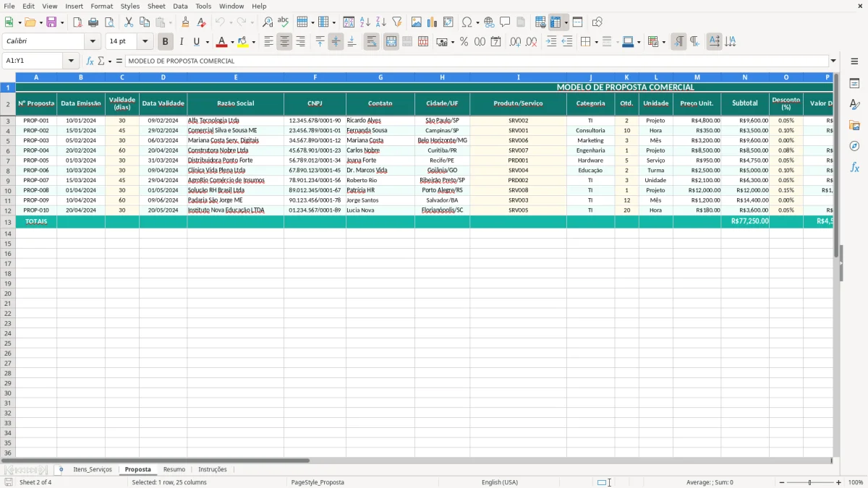
Task: Open the Draw Functions shapes icon
Action: (597, 22)
